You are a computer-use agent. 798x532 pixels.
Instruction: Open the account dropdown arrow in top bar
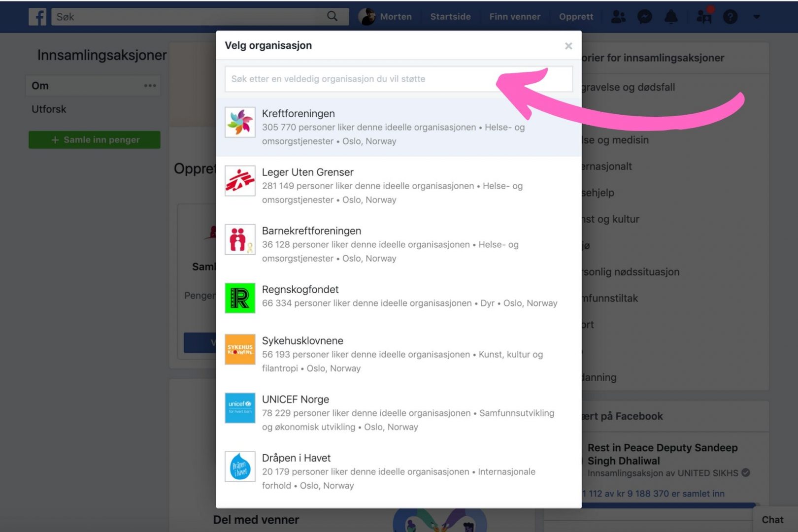coord(757,17)
